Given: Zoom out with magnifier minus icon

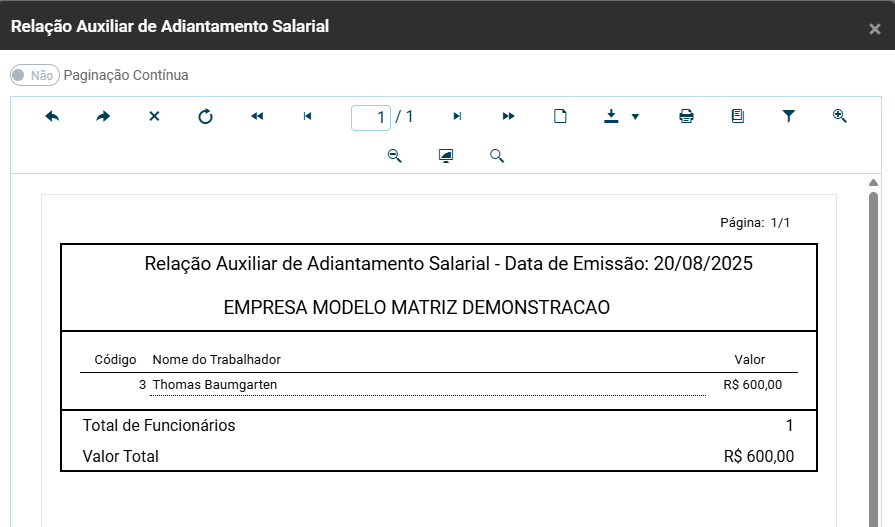Looking at the screenshot, I should [394, 156].
